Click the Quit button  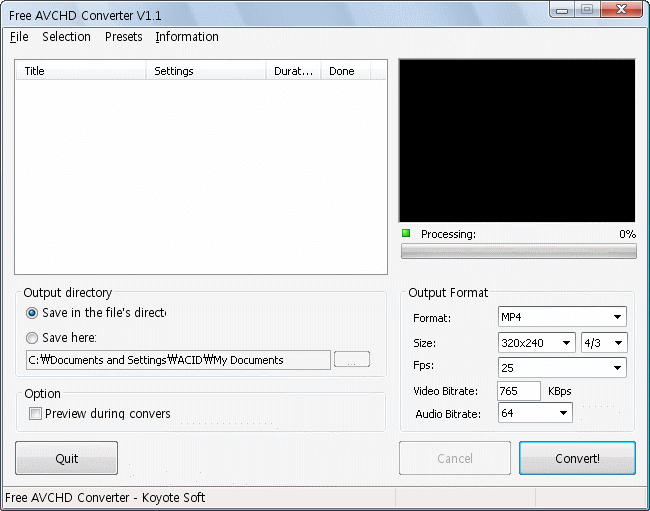pyautogui.click(x=66, y=458)
